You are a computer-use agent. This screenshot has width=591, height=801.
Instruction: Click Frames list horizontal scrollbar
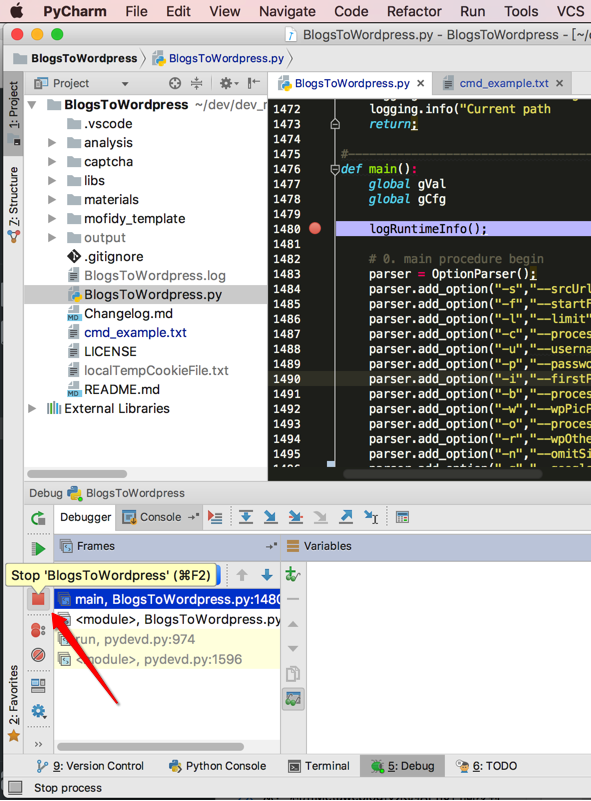coord(150,746)
